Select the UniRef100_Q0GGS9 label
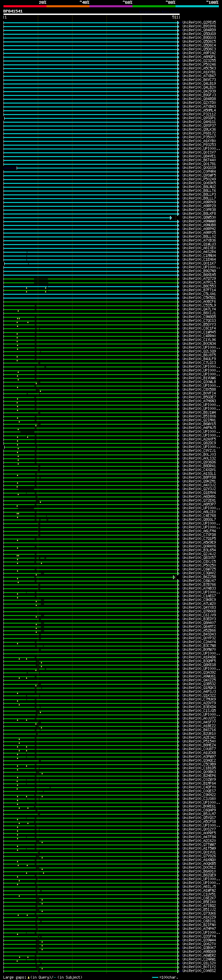222x980 pixels. (x=199, y=168)
